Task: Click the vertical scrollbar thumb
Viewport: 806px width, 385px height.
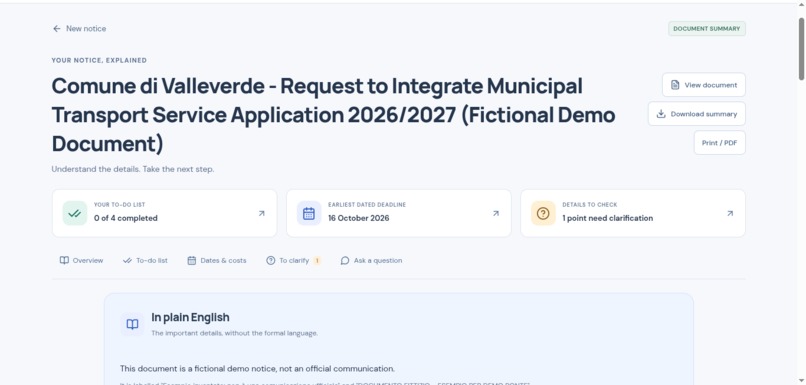Action: (x=801, y=49)
